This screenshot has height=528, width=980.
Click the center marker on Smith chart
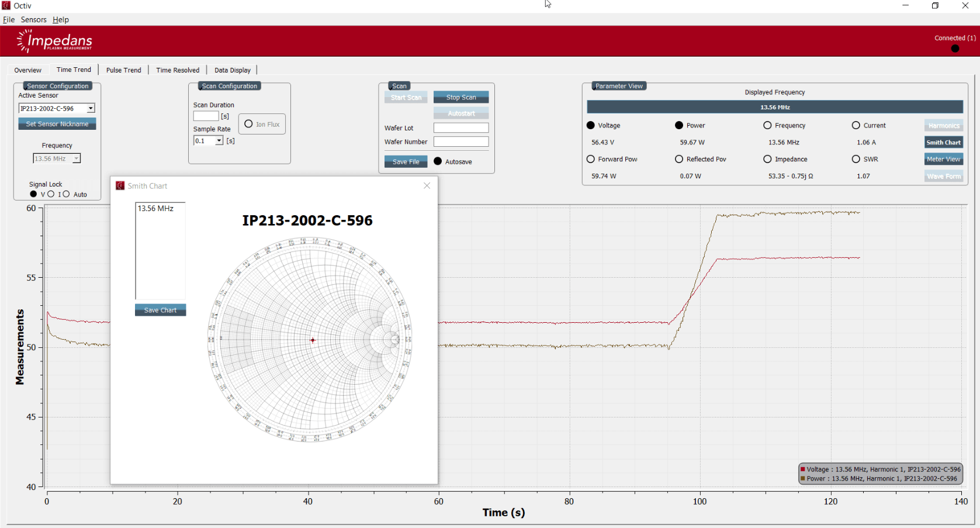coord(313,340)
